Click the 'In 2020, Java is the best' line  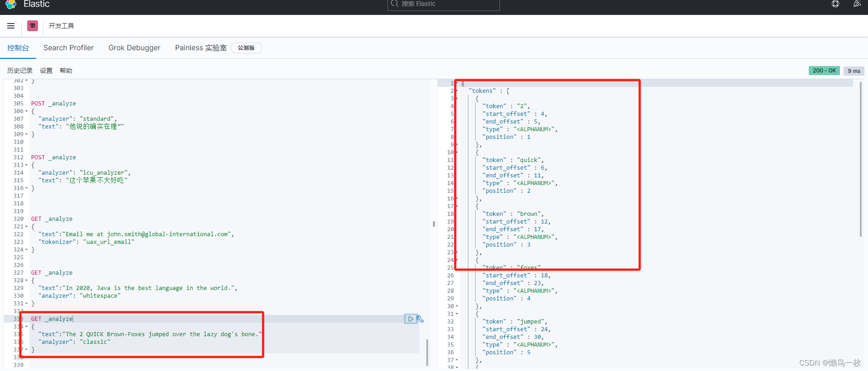[138, 288]
